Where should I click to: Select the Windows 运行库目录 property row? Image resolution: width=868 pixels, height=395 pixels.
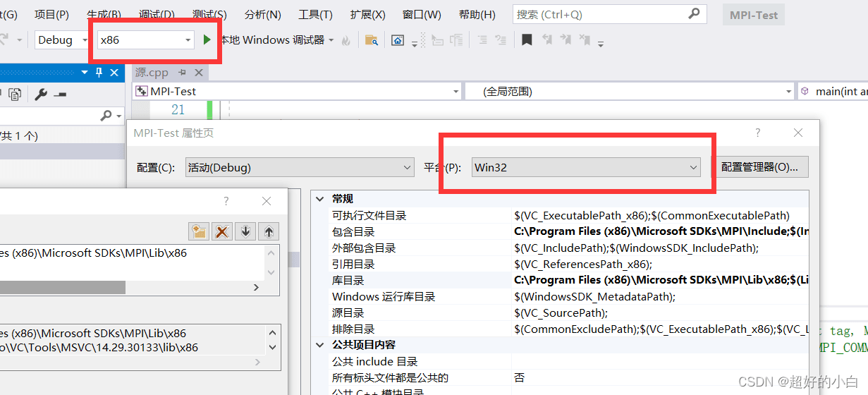[x=560, y=296]
